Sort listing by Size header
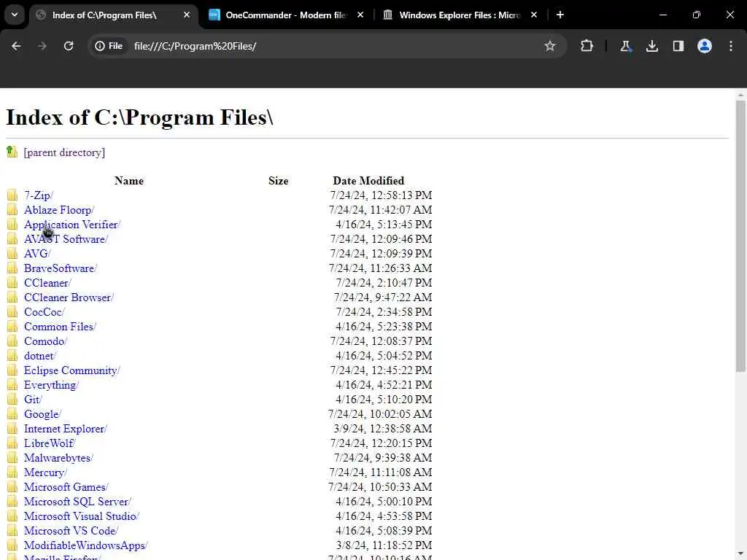747x560 pixels. coord(278,181)
